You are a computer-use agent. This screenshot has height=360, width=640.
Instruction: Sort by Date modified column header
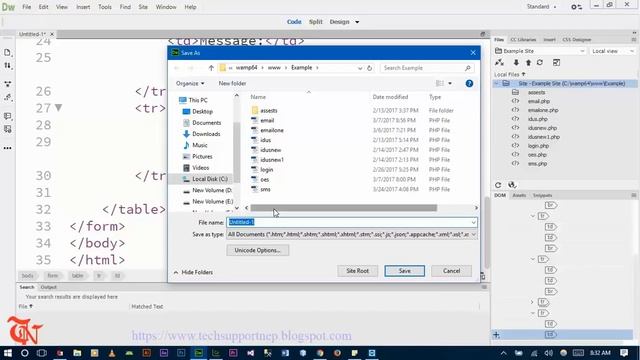pyautogui.click(x=390, y=97)
